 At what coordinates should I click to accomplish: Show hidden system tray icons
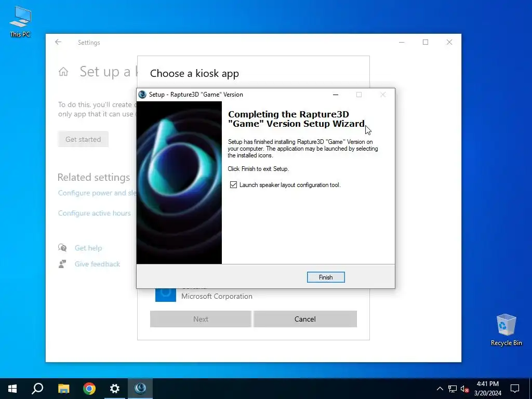[440, 389]
